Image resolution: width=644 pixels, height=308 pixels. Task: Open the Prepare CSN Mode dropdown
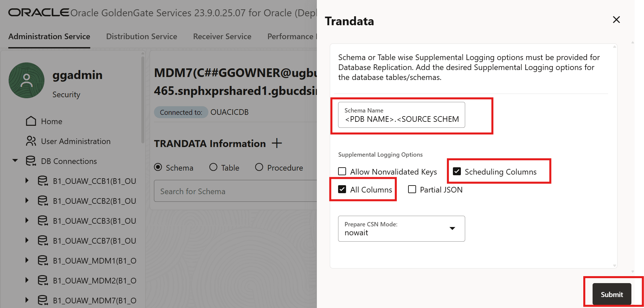[452, 229]
